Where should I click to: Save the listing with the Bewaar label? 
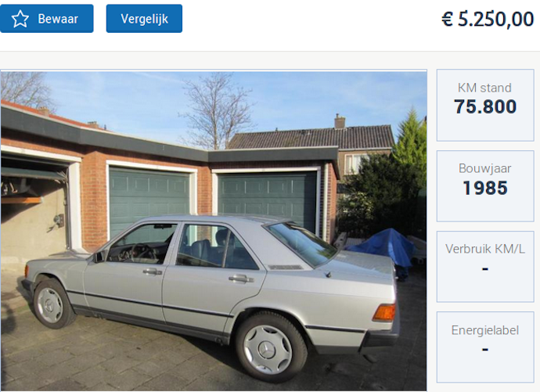46,19
